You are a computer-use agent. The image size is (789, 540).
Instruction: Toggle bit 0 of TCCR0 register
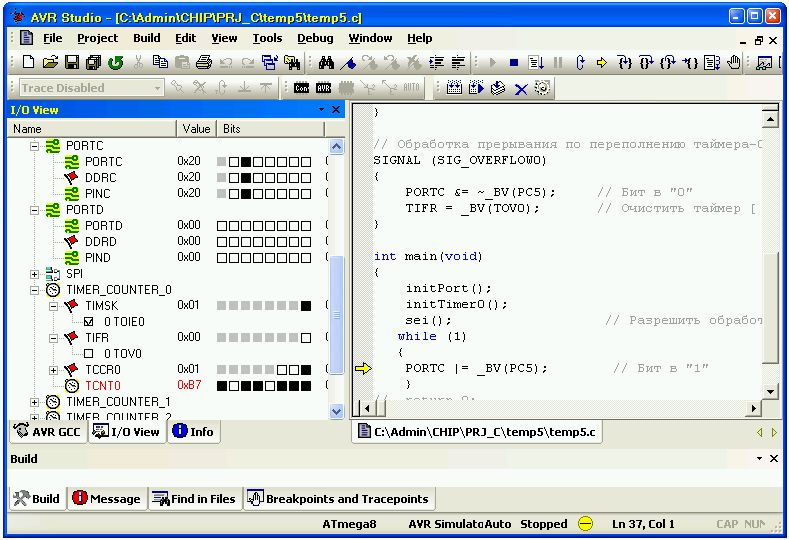[306, 370]
